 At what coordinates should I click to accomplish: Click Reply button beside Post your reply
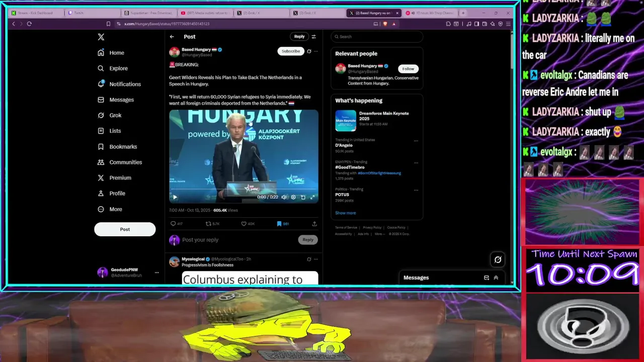pyautogui.click(x=308, y=240)
